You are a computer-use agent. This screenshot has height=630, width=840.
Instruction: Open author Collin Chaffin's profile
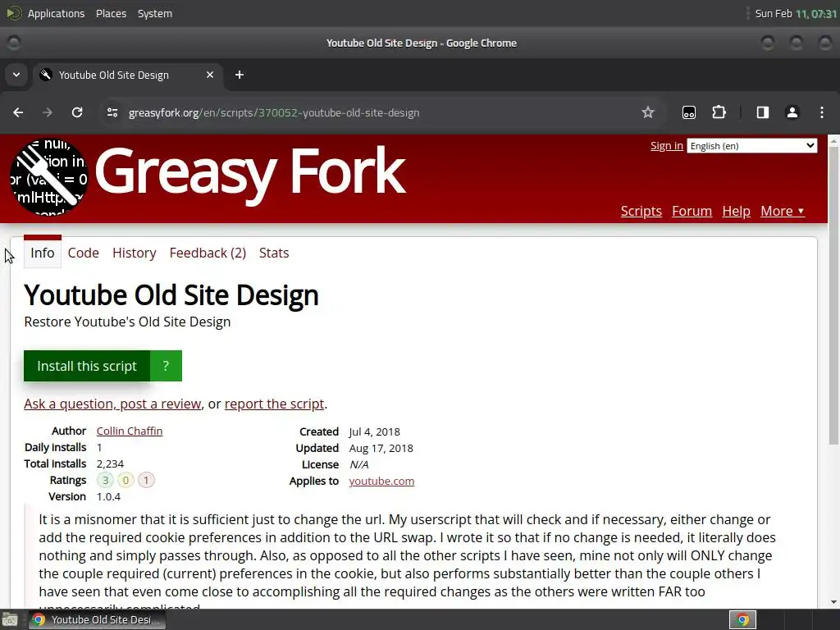tap(129, 431)
